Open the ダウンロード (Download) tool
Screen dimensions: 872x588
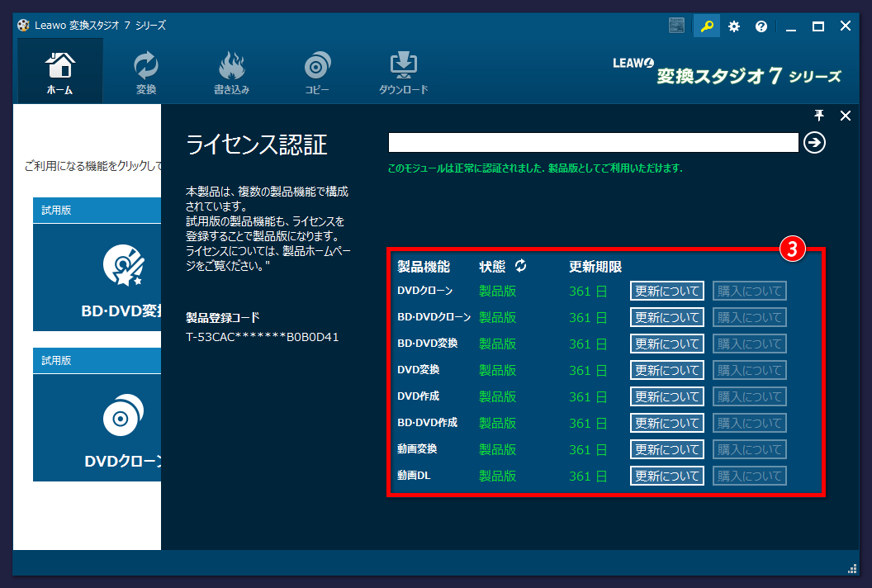[403, 70]
